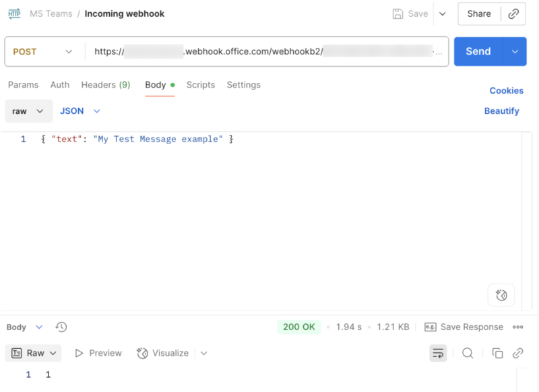Click the Incoming webhook request name
The height and width of the screenshot is (392, 539).
[x=125, y=13]
